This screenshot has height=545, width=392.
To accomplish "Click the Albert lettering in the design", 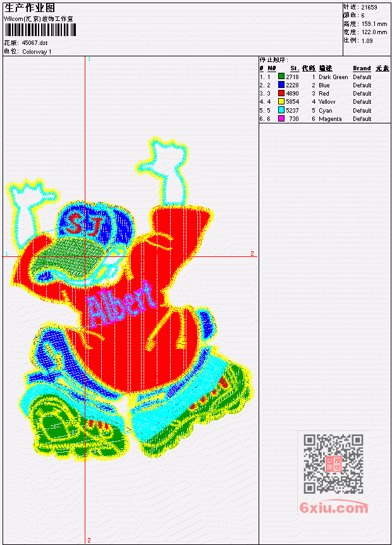I will pos(121,303).
